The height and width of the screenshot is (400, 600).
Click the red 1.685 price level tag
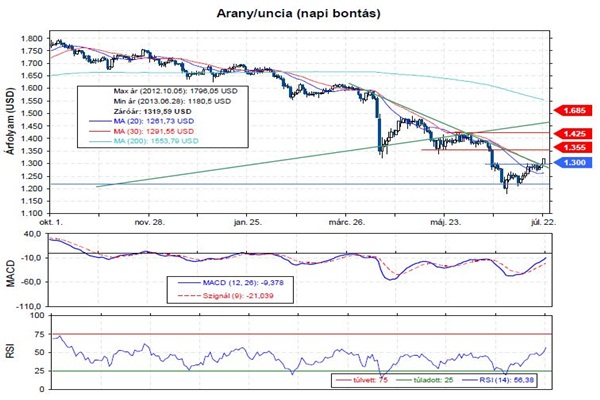(573, 109)
